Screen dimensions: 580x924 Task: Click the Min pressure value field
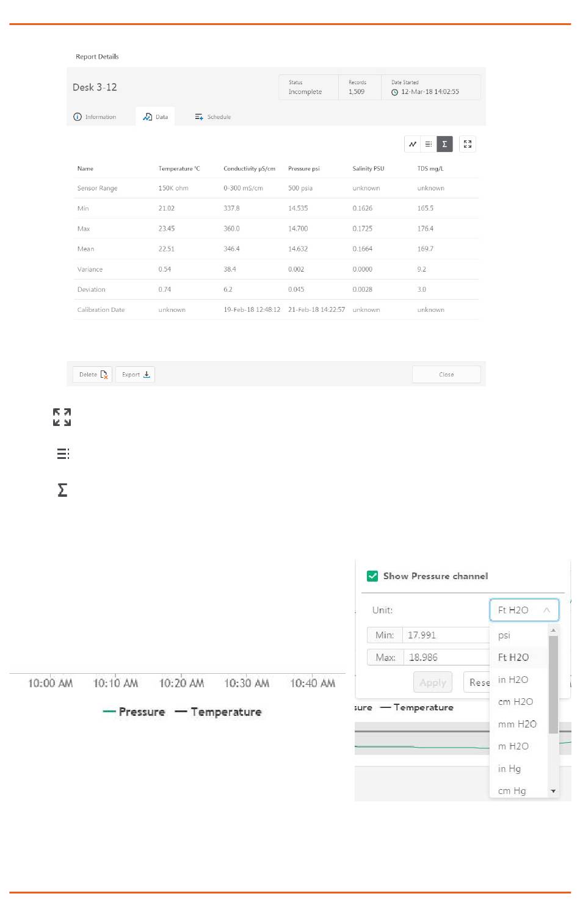point(446,635)
